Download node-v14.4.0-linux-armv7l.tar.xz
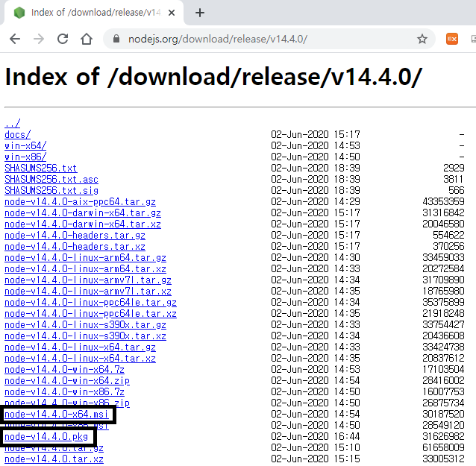This screenshot has width=476, height=466. tap(88, 292)
